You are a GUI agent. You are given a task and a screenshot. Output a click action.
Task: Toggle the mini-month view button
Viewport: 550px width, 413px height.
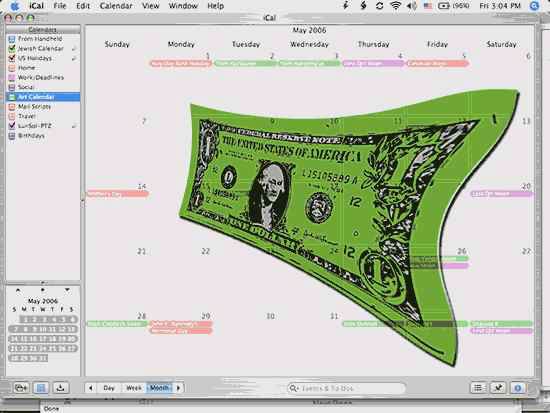[41, 388]
